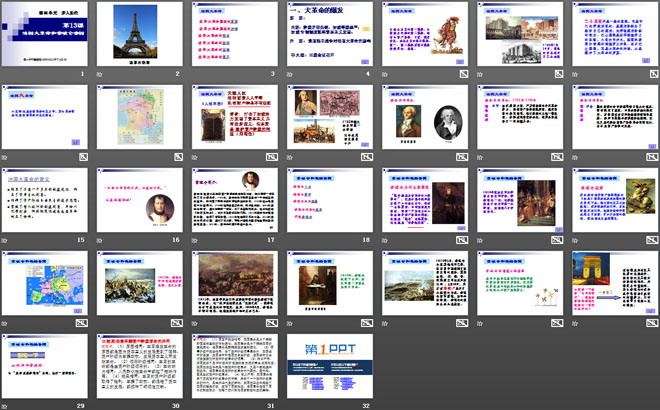Click the transition icon under slide 4
Image resolution: width=660 pixels, height=410 pixels.
coord(288,76)
